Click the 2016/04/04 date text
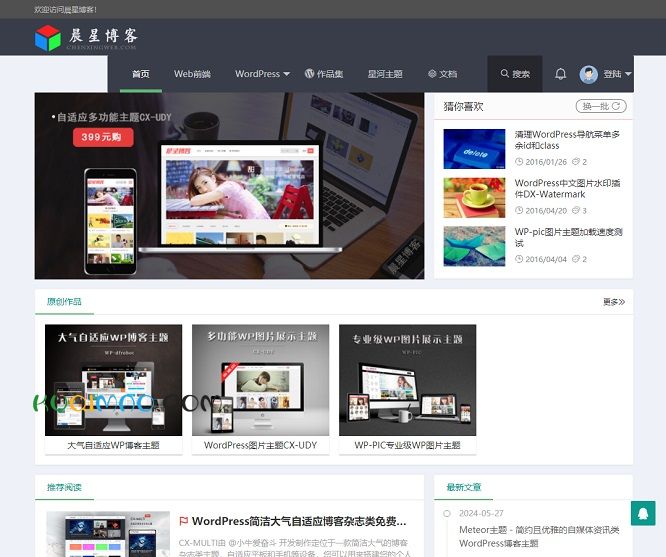The height and width of the screenshot is (557, 666). click(x=546, y=259)
